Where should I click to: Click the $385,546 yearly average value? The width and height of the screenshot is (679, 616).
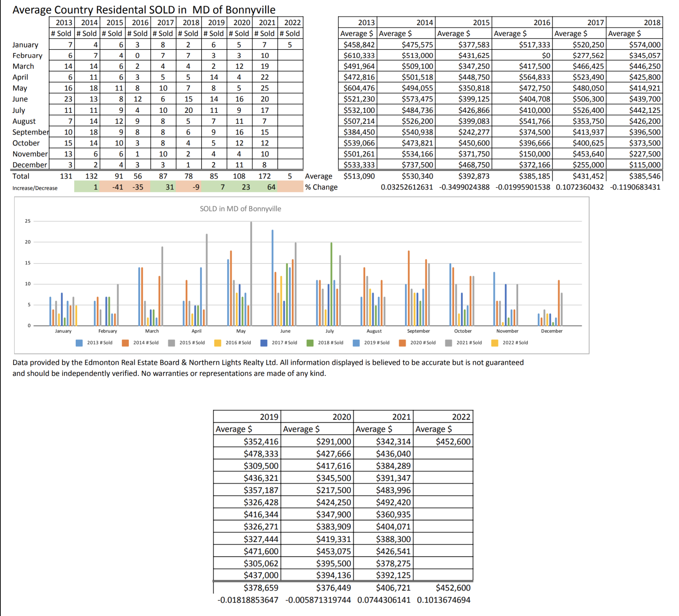click(x=645, y=176)
